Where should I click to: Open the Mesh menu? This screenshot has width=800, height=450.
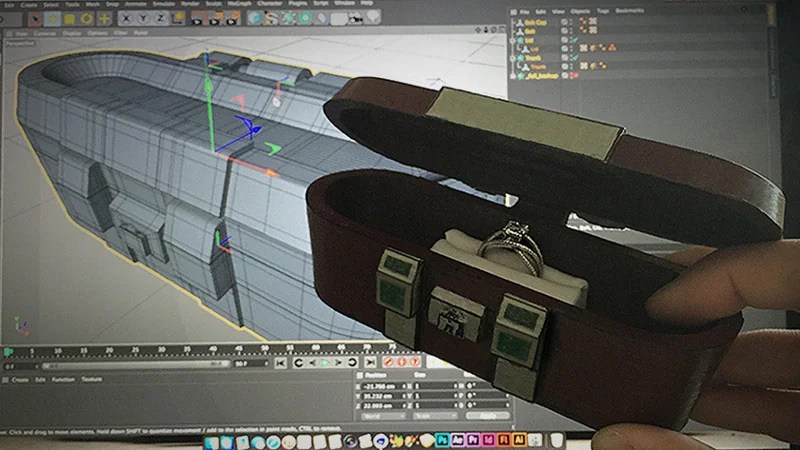(92, 4)
